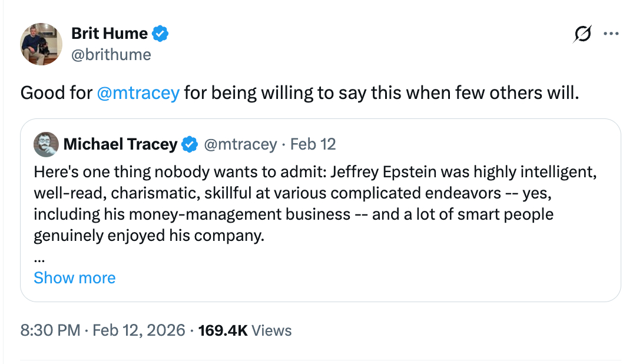Click Brit Hume's blue verified badge

(161, 34)
